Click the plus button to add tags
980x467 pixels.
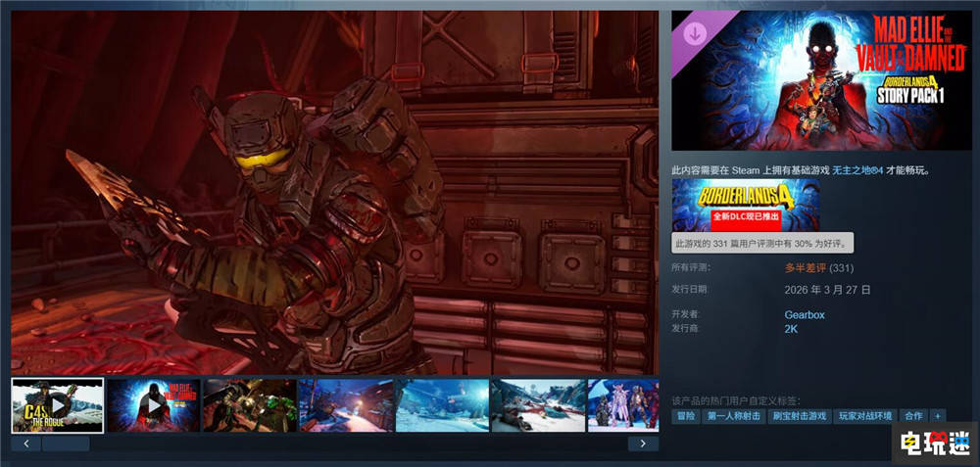coord(938,416)
